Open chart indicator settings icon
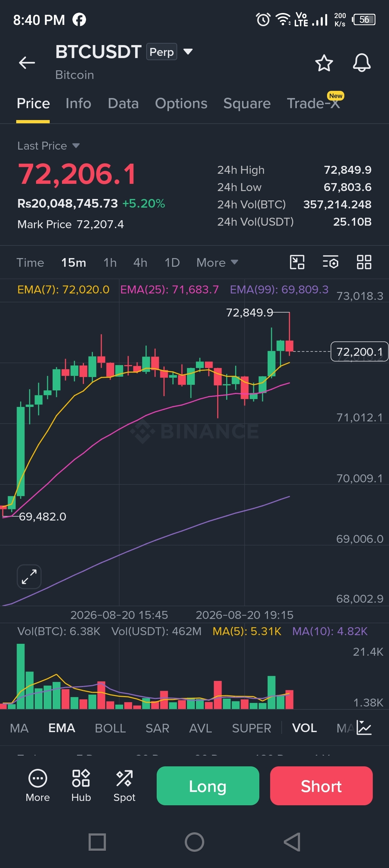The width and height of the screenshot is (389, 868). click(x=330, y=262)
